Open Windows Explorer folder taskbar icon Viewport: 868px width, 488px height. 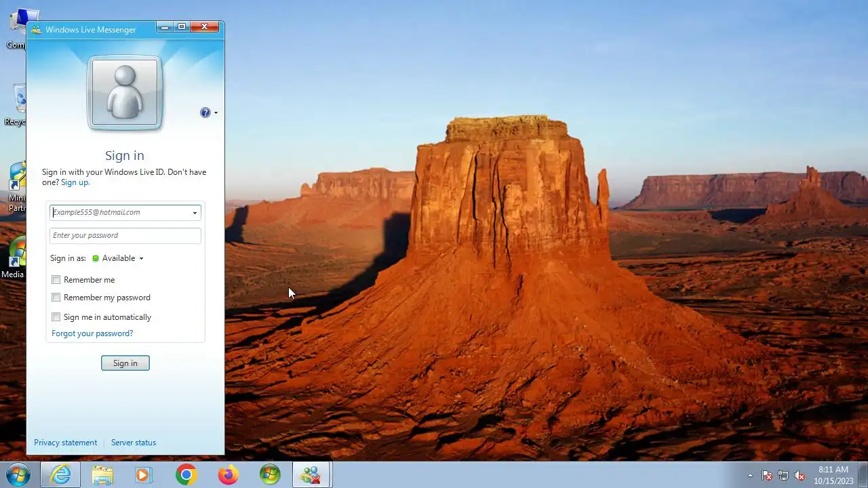[102, 474]
